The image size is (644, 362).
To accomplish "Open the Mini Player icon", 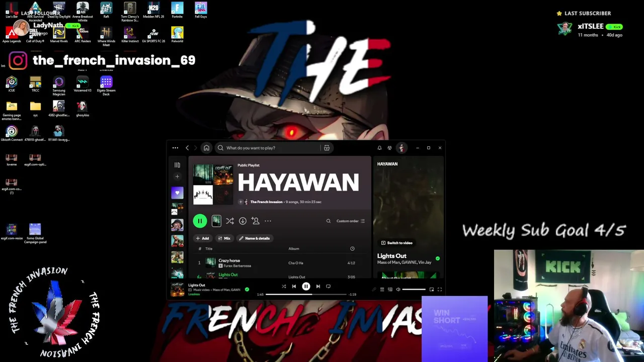I will (x=432, y=290).
